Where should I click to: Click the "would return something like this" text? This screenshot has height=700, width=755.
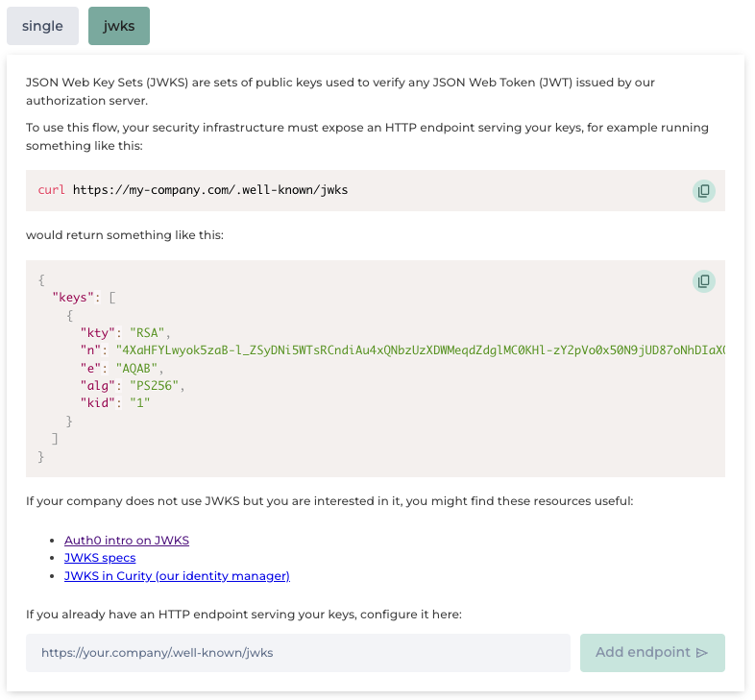[125, 234]
